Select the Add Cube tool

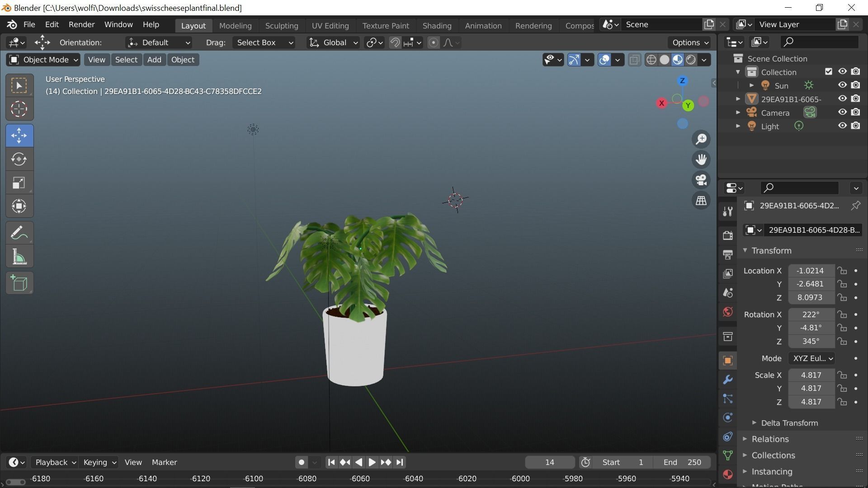[x=19, y=283]
